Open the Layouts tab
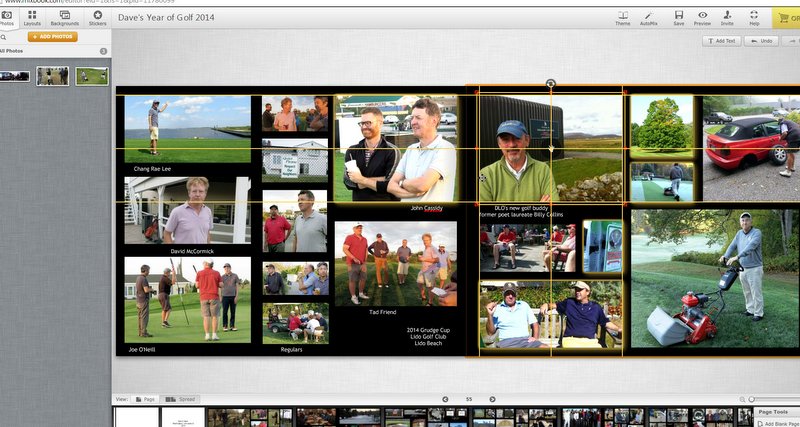The width and height of the screenshot is (800, 427). coord(32,18)
